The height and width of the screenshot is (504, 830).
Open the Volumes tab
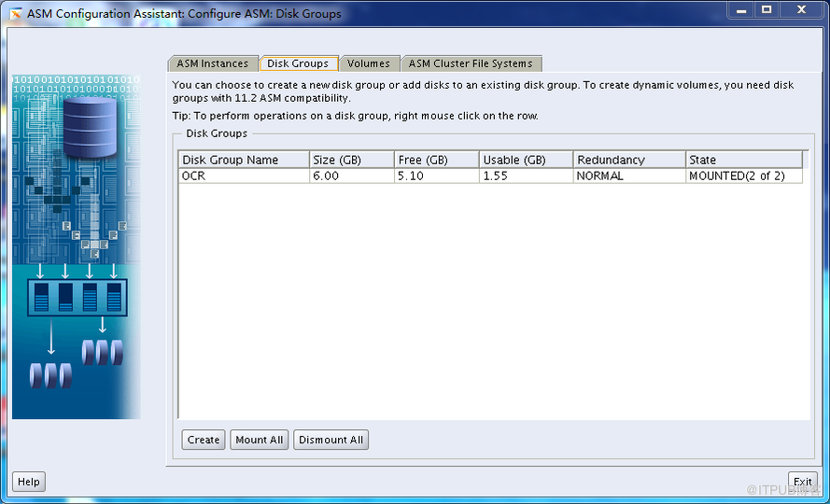[369, 63]
